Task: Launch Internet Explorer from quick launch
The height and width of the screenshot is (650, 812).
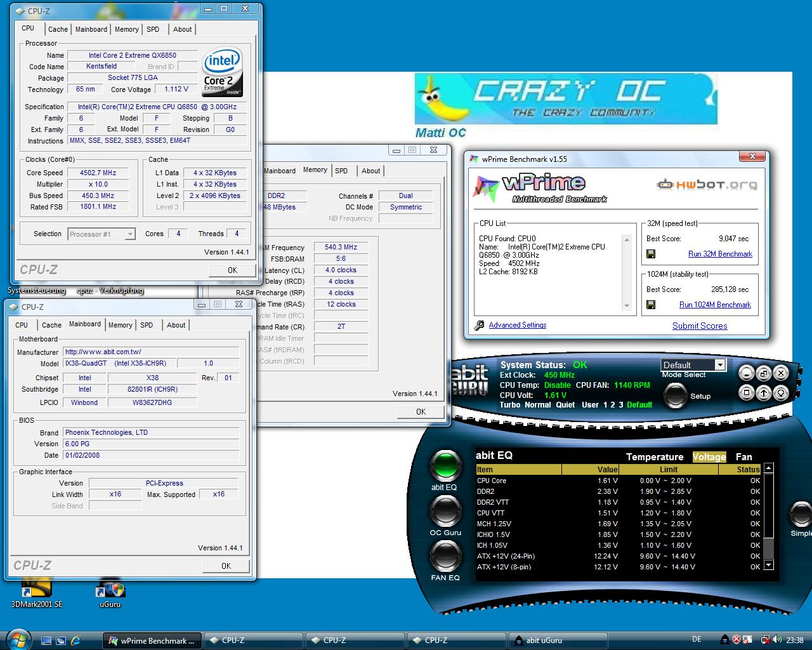Action: (x=76, y=640)
